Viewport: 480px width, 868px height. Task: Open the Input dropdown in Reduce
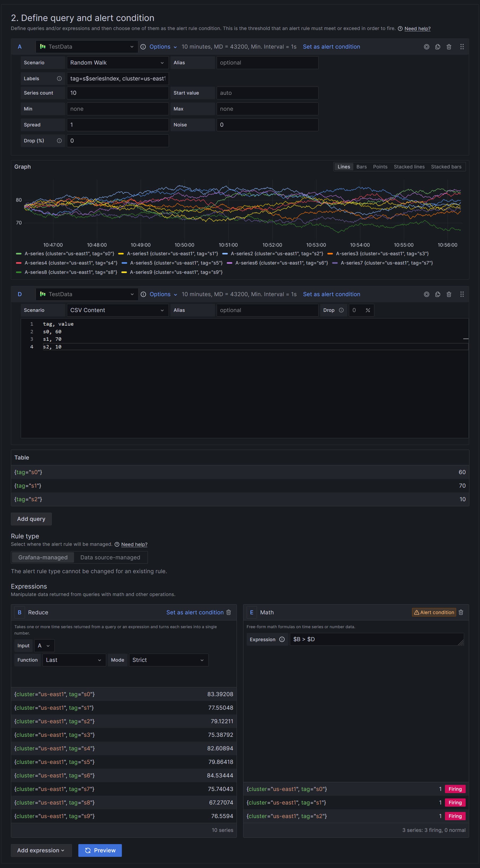(44, 646)
